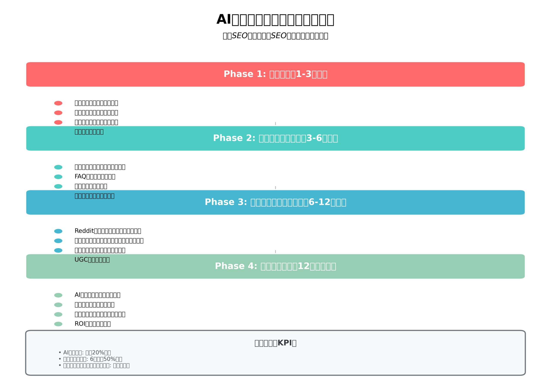Screen dimensions: 551x392
Task: Click the KPI box heading
Action: (275, 343)
